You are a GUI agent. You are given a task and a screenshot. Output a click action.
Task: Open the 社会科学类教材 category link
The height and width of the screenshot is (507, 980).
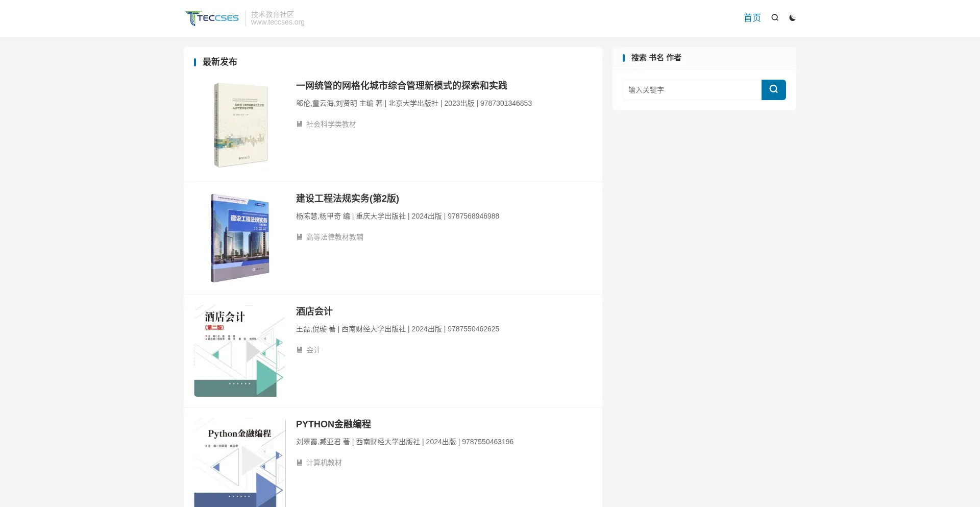[331, 124]
